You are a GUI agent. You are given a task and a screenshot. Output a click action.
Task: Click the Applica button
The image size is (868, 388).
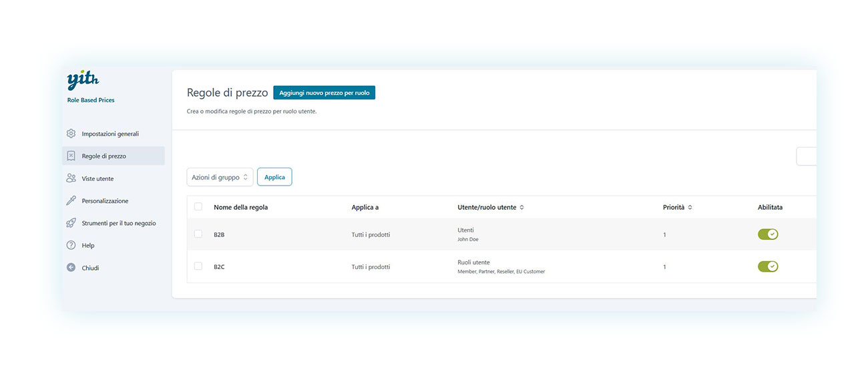click(x=274, y=177)
